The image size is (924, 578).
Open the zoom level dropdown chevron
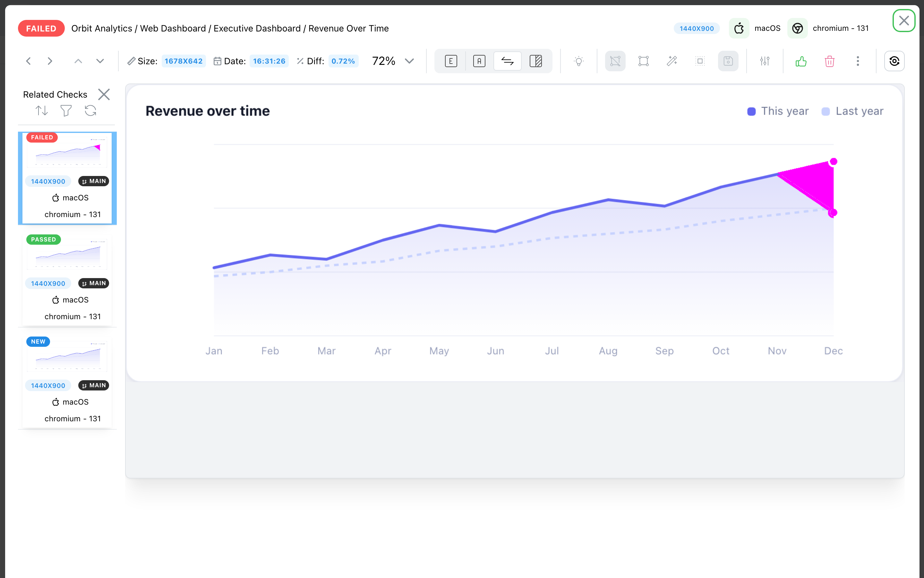coord(409,61)
